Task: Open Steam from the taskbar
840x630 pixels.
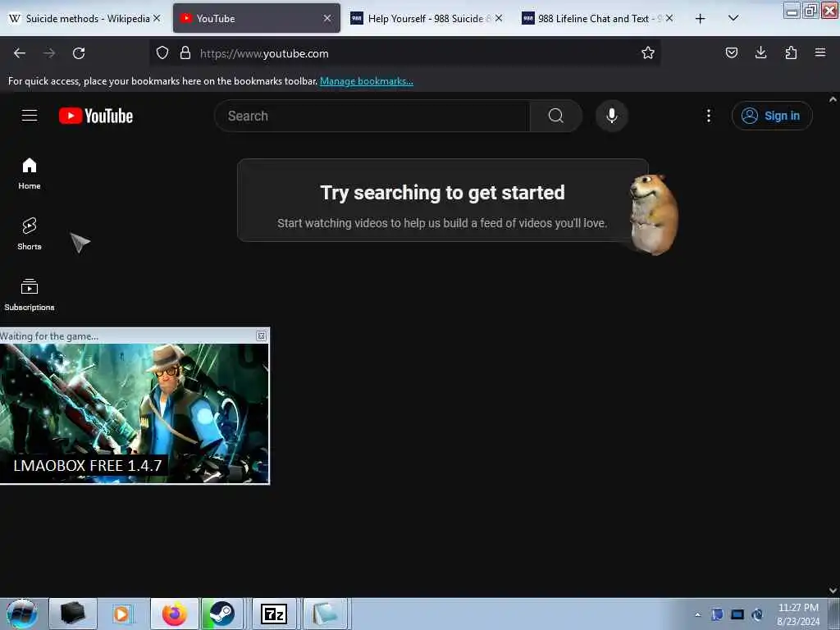Action: tap(221, 614)
